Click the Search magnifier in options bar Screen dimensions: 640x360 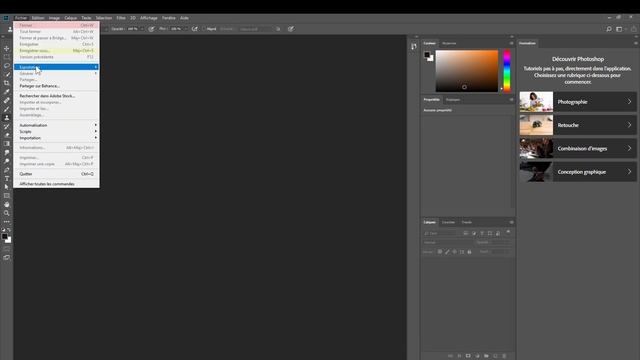[609, 29]
